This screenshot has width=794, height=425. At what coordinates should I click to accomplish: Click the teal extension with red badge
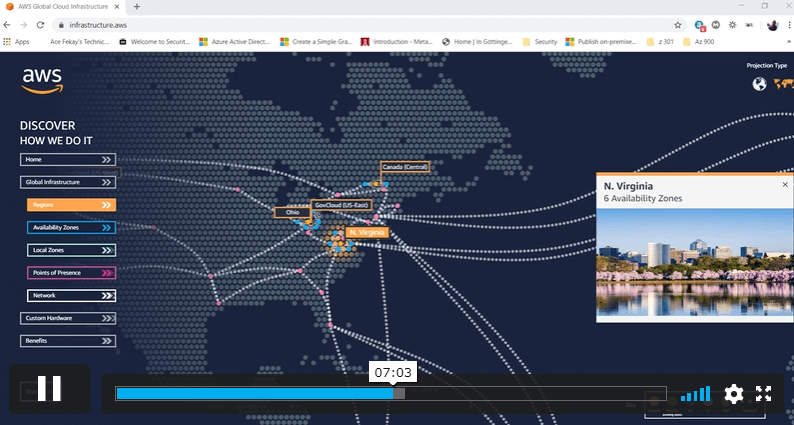[x=700, y=25]
